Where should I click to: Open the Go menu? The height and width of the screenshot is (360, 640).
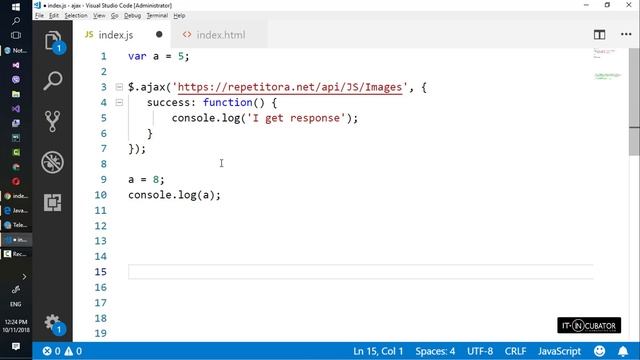pos(114,16)
